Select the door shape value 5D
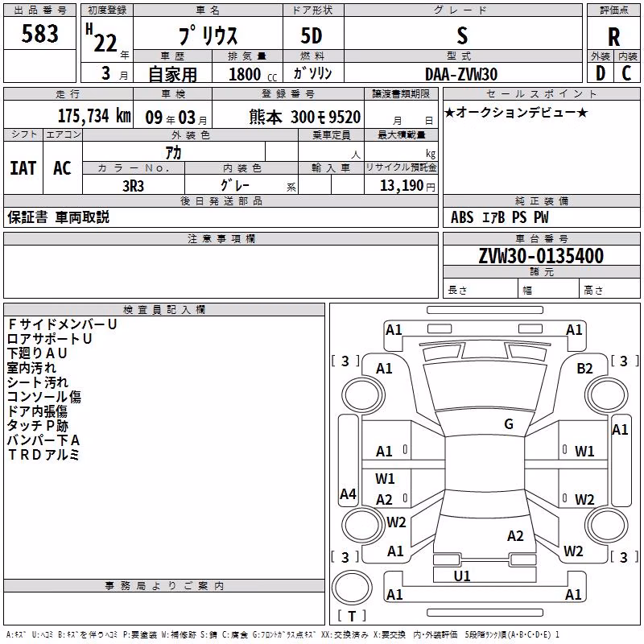The width and height of the screenshot is (644, 644). (312, 35)
